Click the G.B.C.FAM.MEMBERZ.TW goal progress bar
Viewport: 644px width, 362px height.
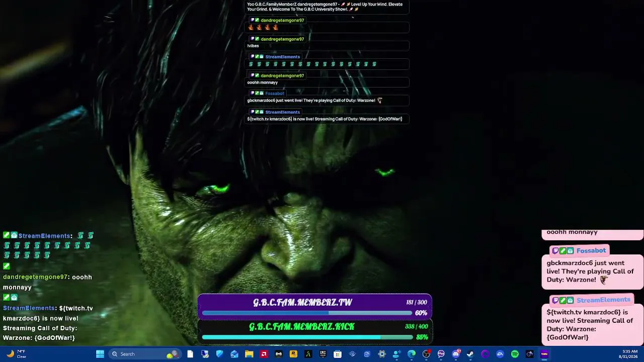[307, 313]
